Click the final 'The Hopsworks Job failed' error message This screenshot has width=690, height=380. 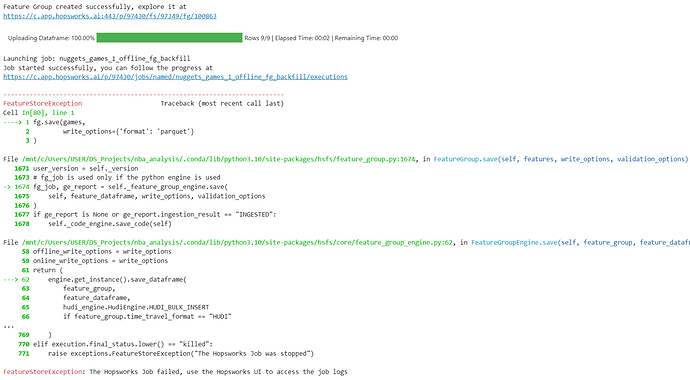tap(219, 372)
